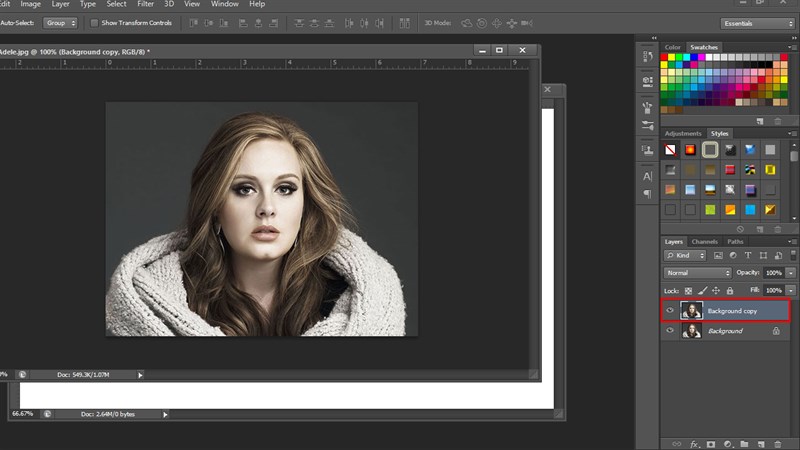Create a new layer in Layers panel

click(x=761, y=444)
